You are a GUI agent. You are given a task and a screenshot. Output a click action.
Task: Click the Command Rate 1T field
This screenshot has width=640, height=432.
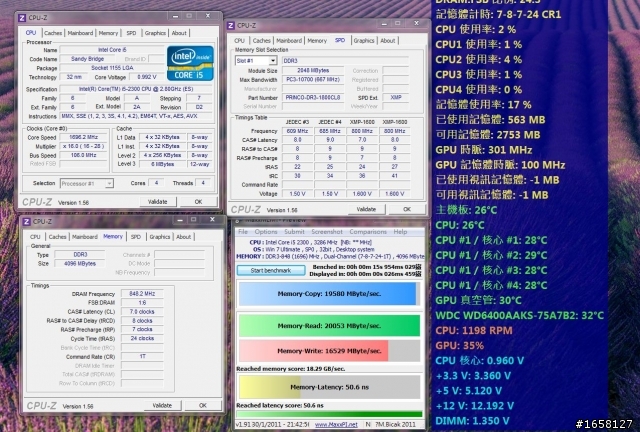tap(142, 356)
